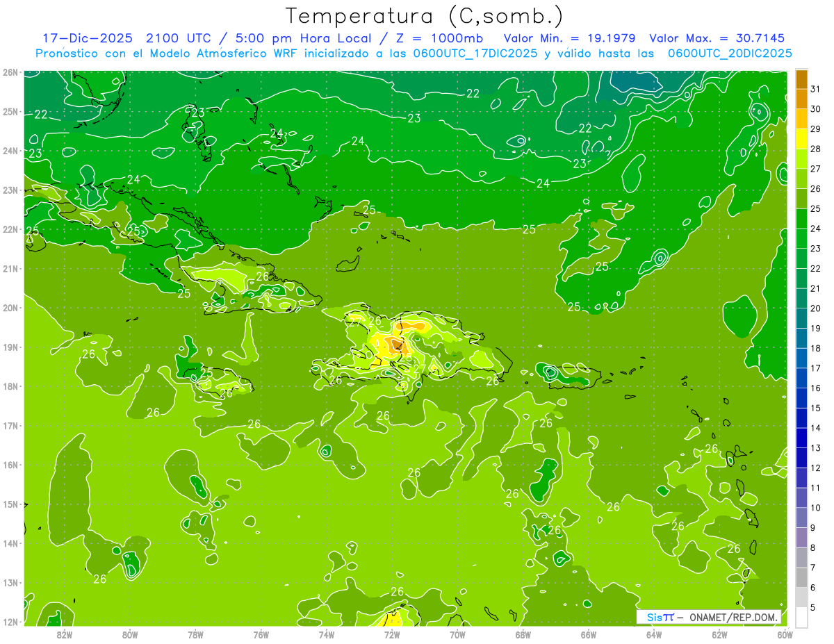The height and width of the screenshot is (644, 834).
Task: Click the 68W longitude label
Action: (523, 634)
